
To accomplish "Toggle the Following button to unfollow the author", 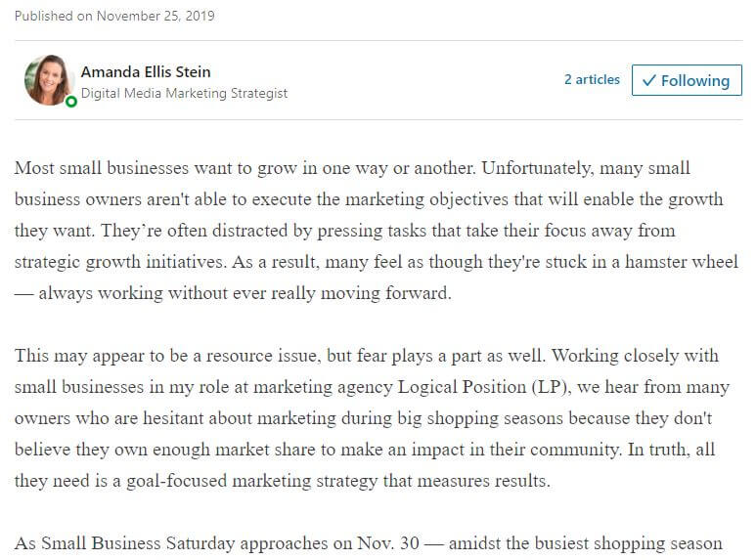I will pos(687,80).
